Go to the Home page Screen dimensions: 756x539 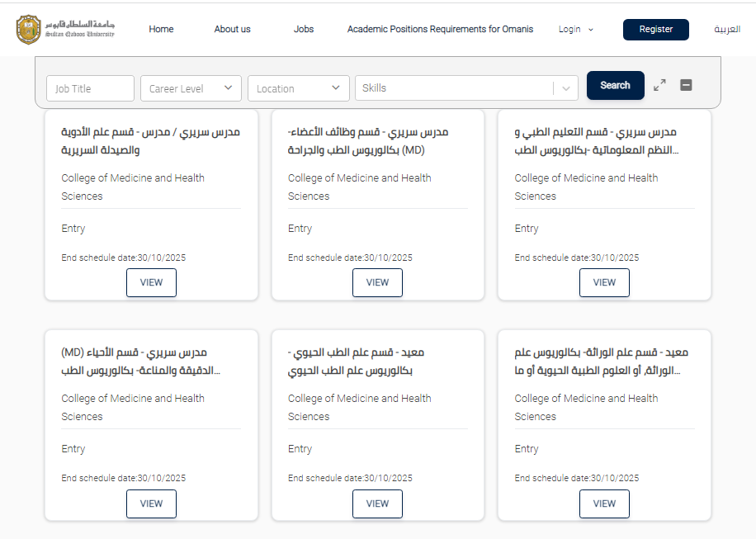tap(161, 30)
